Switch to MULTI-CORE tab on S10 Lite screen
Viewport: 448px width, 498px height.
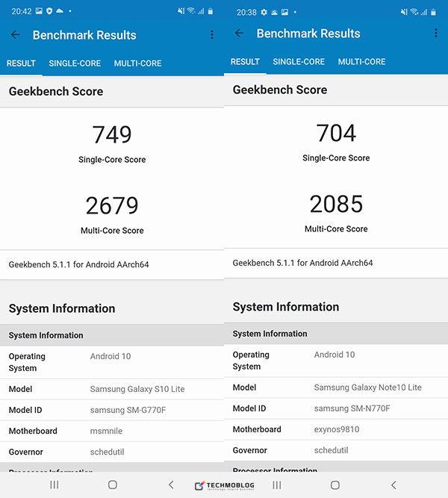[x=137, y=63]
